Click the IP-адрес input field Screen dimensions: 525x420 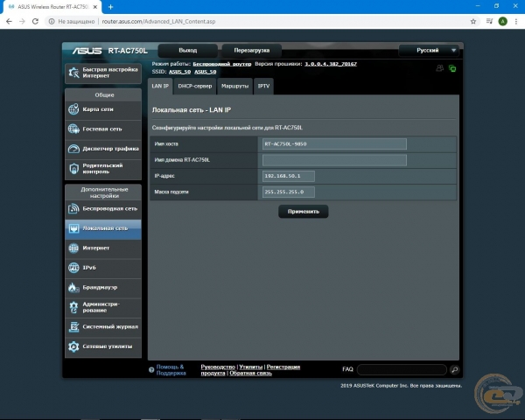click(x=288, y=176)
